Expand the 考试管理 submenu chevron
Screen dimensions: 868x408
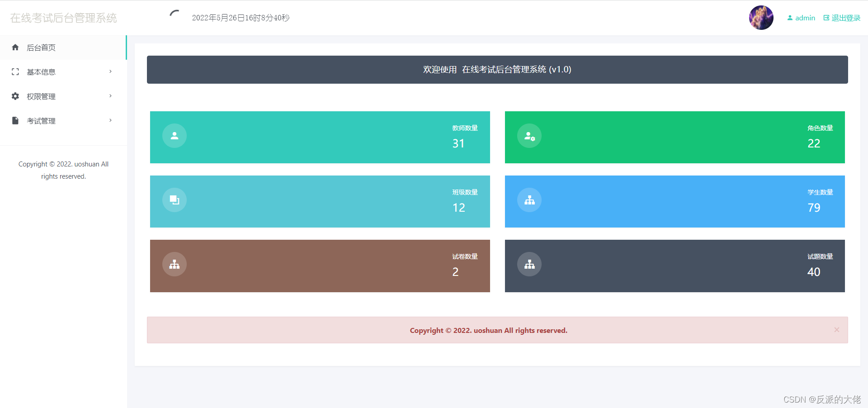click(110, 120)
